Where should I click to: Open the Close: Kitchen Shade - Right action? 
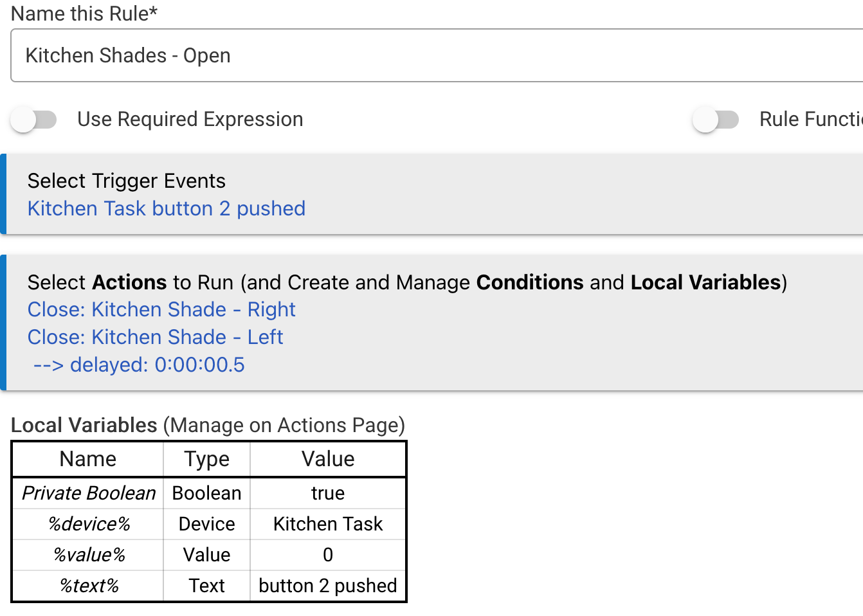(161, 310)
